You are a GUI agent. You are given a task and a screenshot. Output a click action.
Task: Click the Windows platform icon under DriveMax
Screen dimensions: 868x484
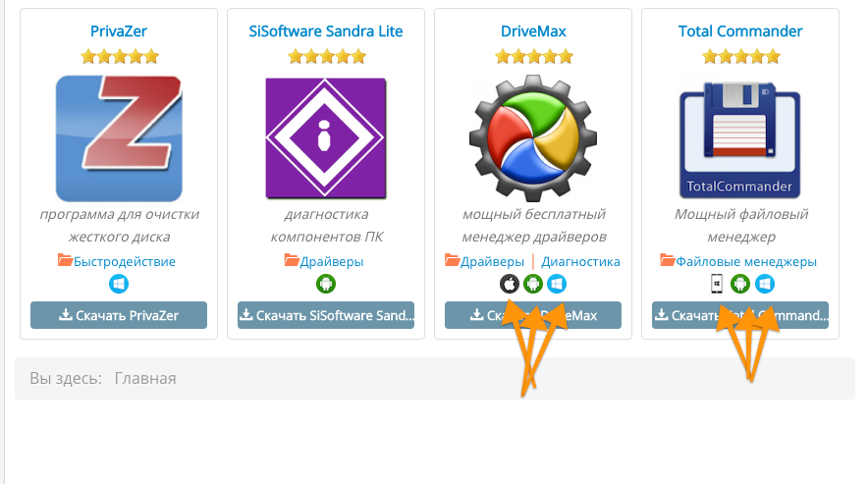click(557, 284)
